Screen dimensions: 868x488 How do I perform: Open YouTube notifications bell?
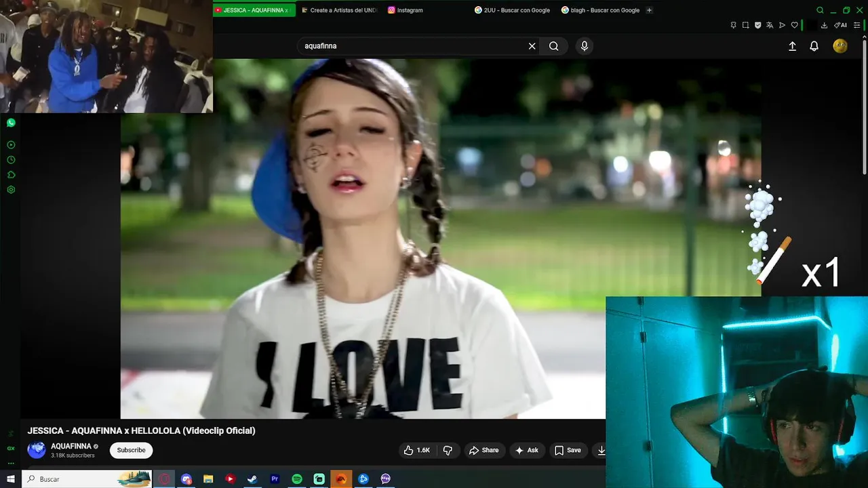pos(814,46)
